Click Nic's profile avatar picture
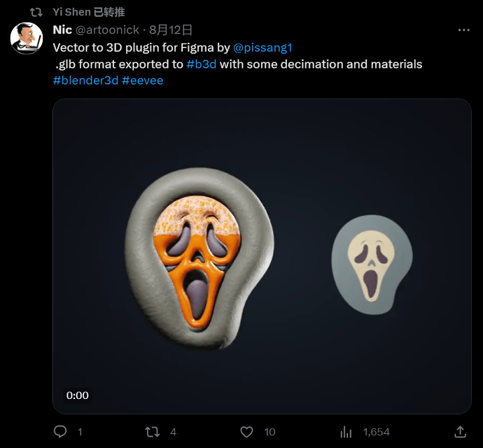Screen dimensions: 483x448 [27, 38]
